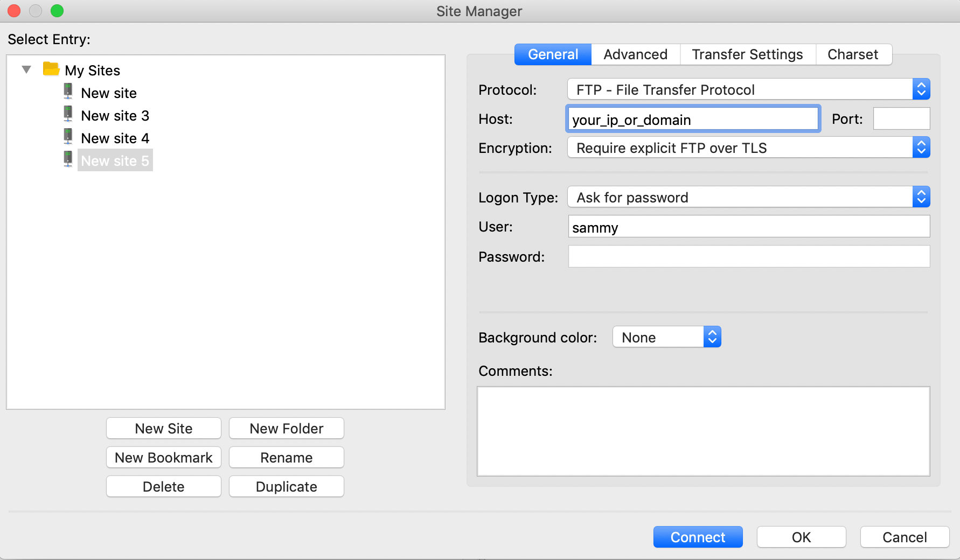Click the Delete button
This screenshot has height=560, width=960.
164,487
